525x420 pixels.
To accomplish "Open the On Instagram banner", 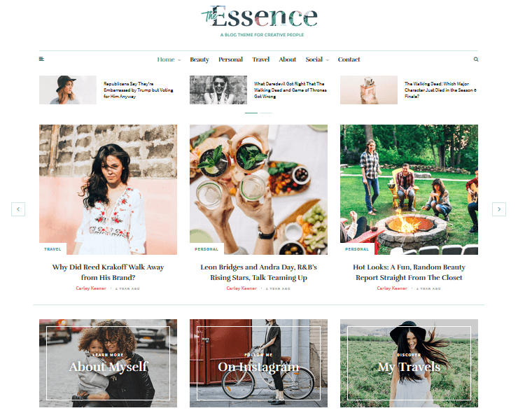I will [258, 363].
